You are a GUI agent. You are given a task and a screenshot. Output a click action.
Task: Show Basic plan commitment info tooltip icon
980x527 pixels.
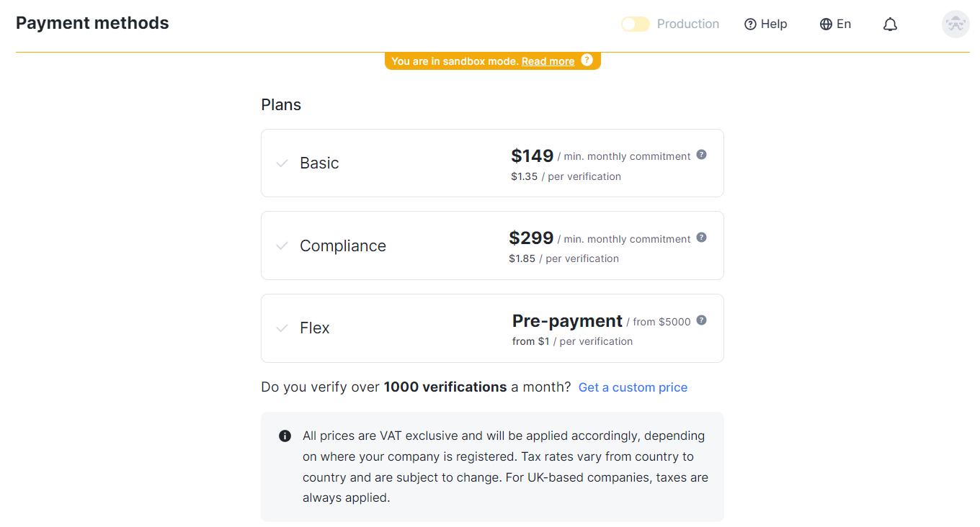[x=702, y=155]
